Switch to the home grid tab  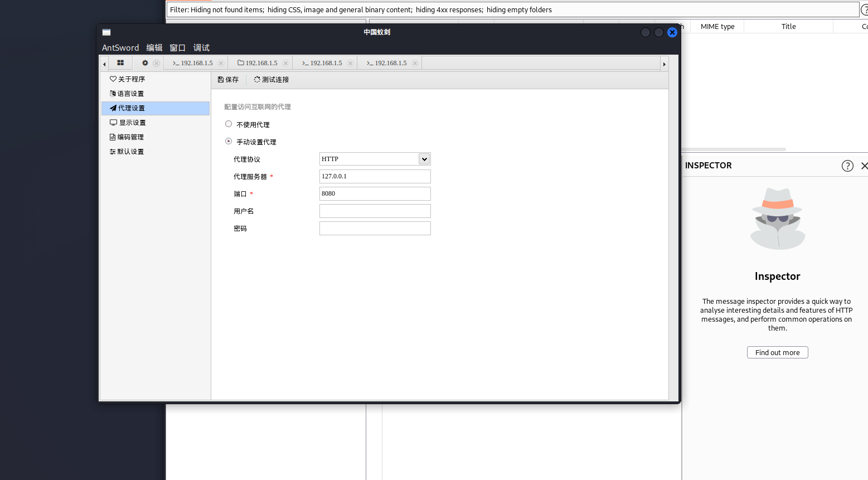[120, 63]
